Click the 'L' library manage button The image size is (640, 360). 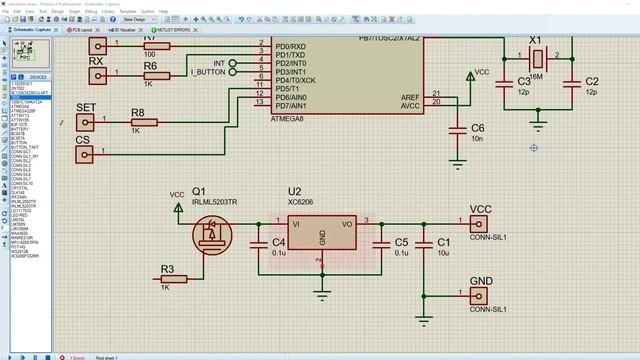point(21,77)
